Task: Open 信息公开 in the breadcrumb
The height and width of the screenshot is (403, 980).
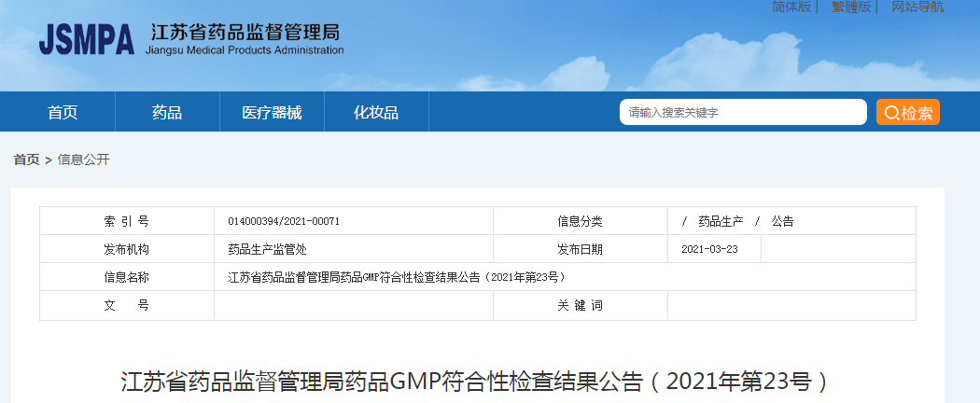Action: 84,160
